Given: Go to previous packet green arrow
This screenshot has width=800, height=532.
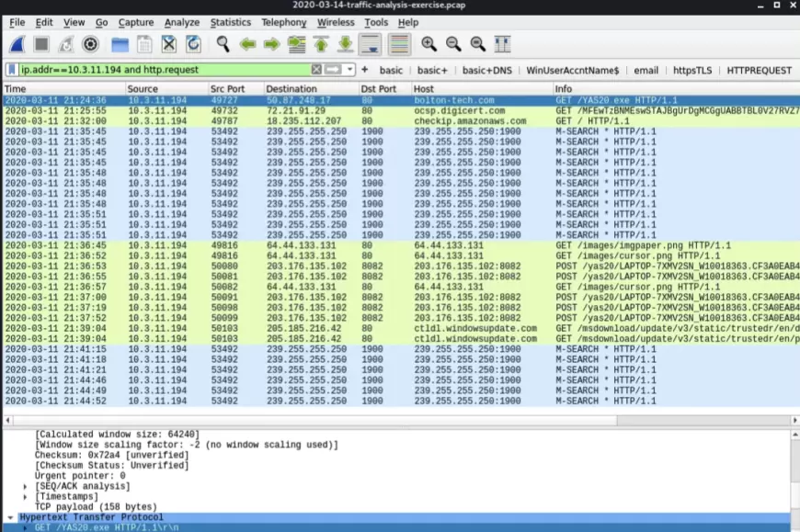Looking at the screenshot, I should point(247,44).
